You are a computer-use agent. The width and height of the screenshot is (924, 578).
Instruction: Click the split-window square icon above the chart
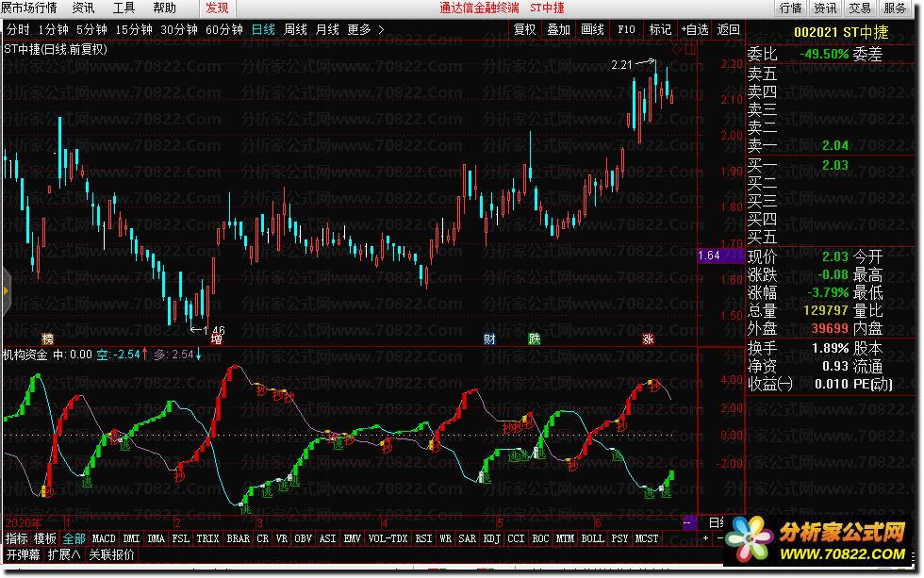pyautogui.click(x=690, y=49)
